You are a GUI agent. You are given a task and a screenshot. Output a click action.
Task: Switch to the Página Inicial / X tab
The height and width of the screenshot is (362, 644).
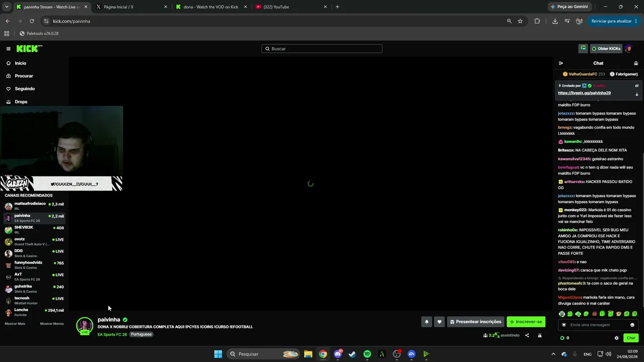point(131,7)
